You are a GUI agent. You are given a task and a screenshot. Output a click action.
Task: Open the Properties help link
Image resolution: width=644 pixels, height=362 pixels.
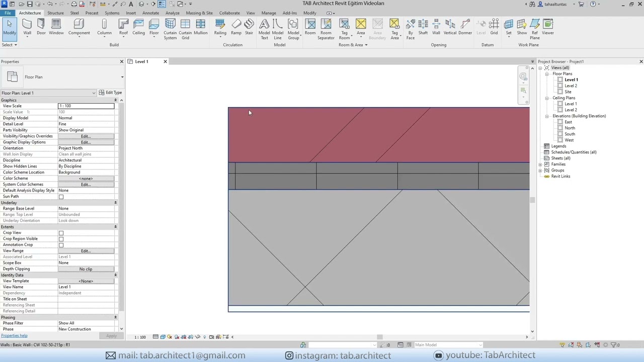point(14,335)
